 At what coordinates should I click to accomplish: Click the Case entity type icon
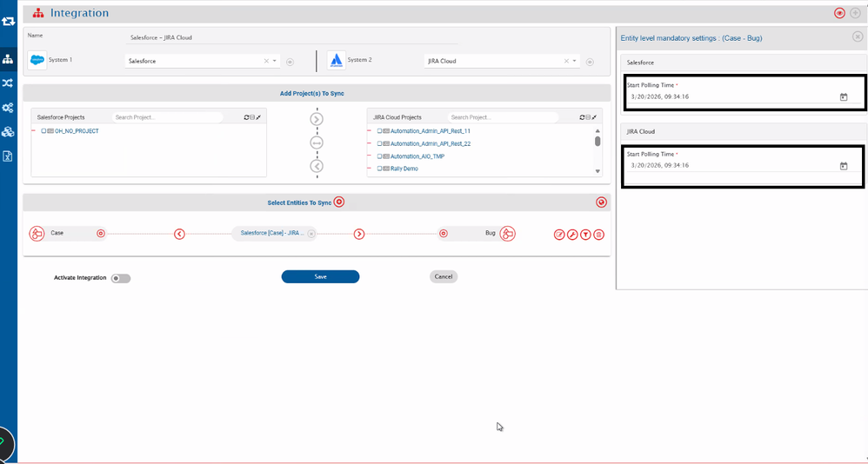(37, 234)
